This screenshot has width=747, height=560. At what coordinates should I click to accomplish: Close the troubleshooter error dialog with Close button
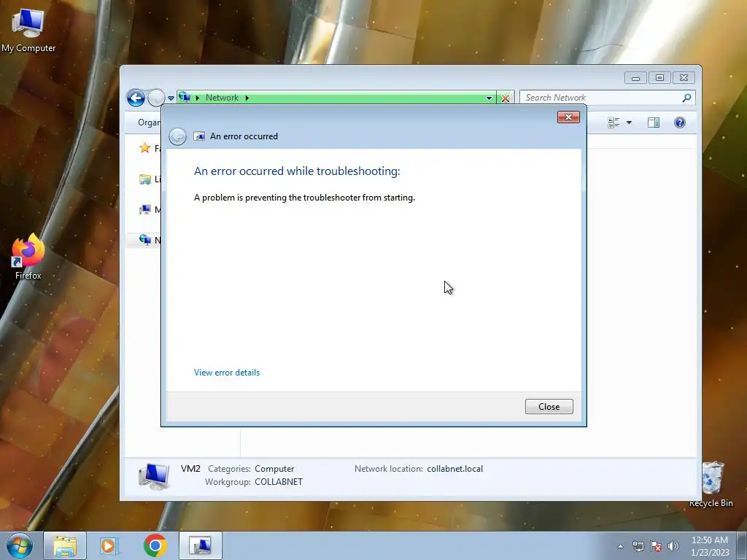coord(549,407)
